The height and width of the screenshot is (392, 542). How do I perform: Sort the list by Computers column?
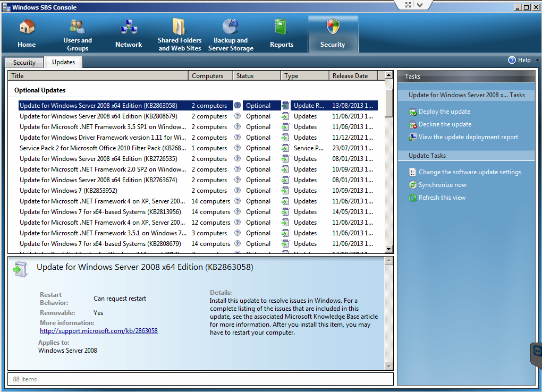coord(210,76)
